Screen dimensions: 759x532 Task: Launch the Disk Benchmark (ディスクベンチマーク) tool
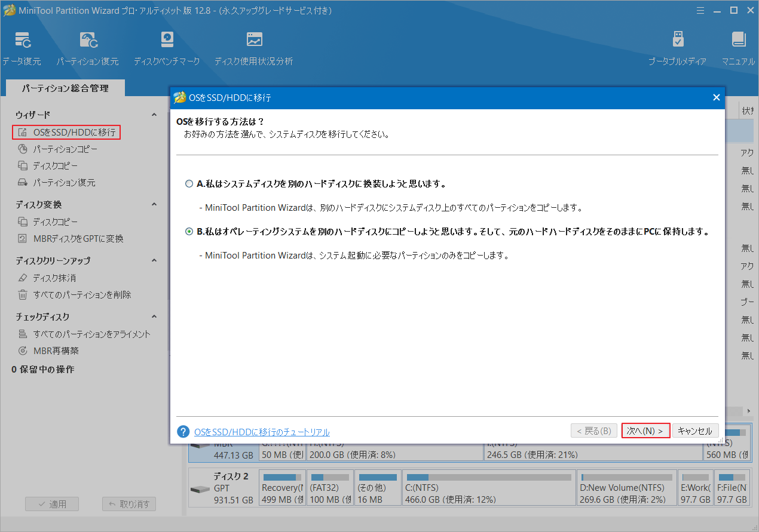pyautogui.click(x=167, y=48)
